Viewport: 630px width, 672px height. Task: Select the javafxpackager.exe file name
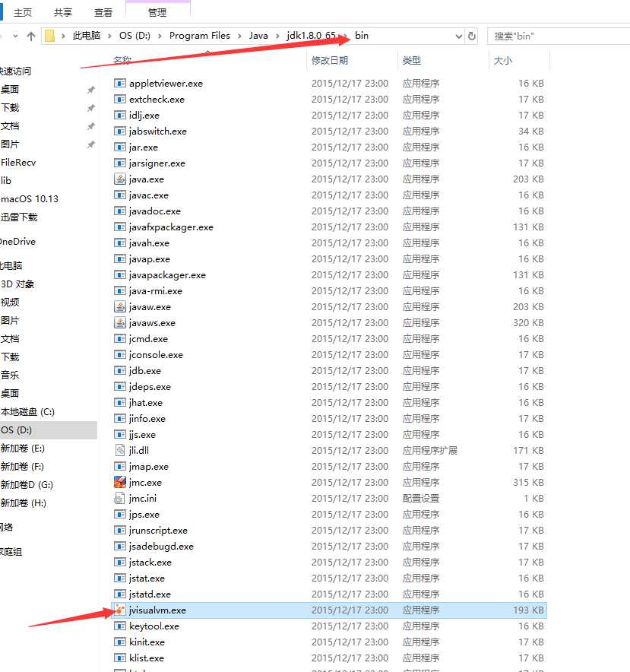[x=171, y=227]
